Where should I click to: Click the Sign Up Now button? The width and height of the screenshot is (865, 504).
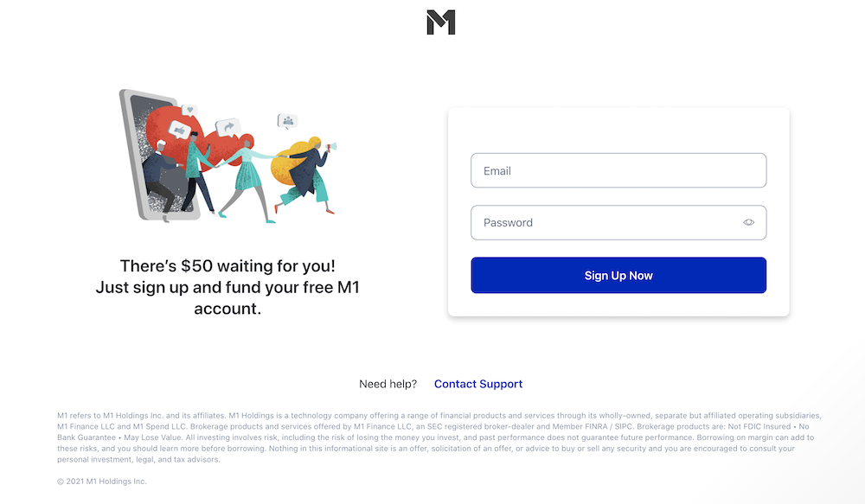(x=618, y=275)
